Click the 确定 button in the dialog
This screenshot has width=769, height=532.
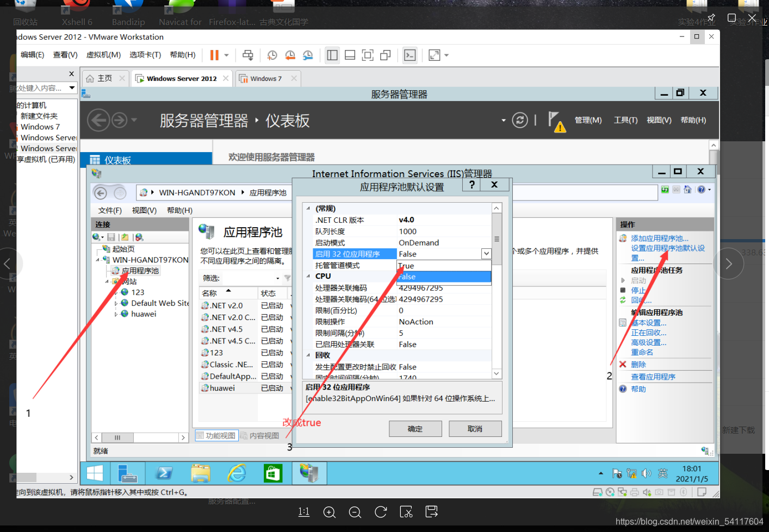tap(415, 429)
